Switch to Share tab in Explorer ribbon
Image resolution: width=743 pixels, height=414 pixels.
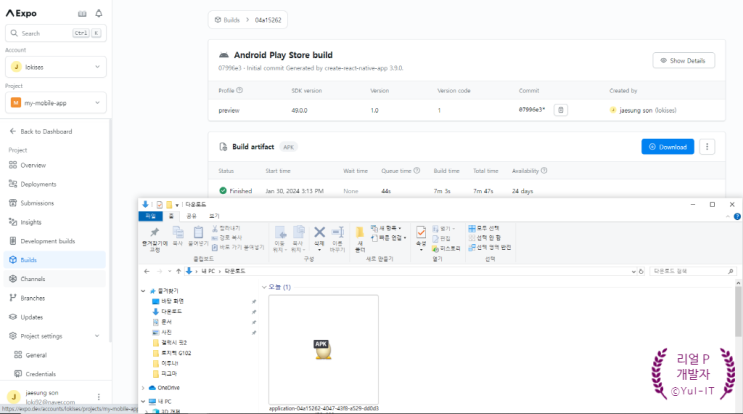pyautogui.click(x=191, y=216)
